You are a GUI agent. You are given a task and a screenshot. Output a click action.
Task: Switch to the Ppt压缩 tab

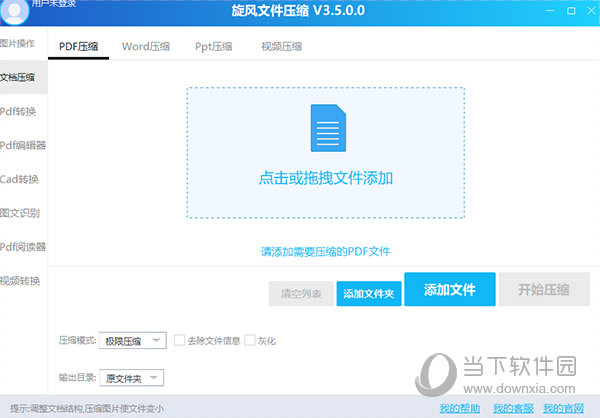214,47
